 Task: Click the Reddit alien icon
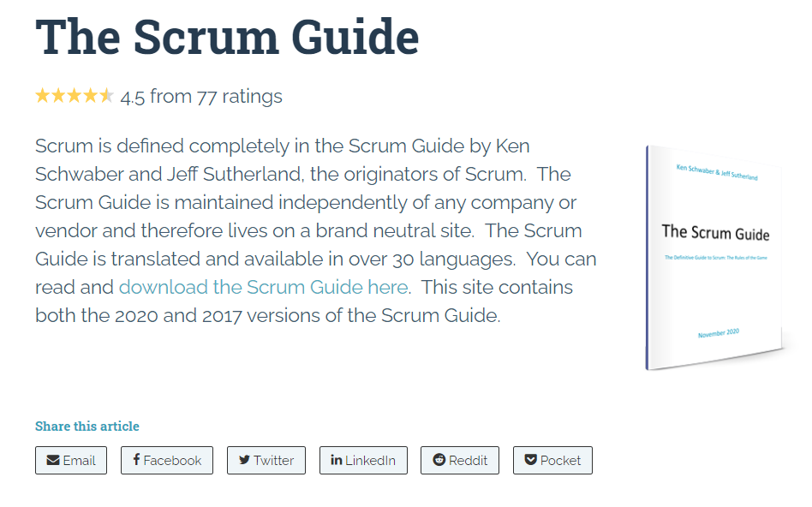coord(439,459)
